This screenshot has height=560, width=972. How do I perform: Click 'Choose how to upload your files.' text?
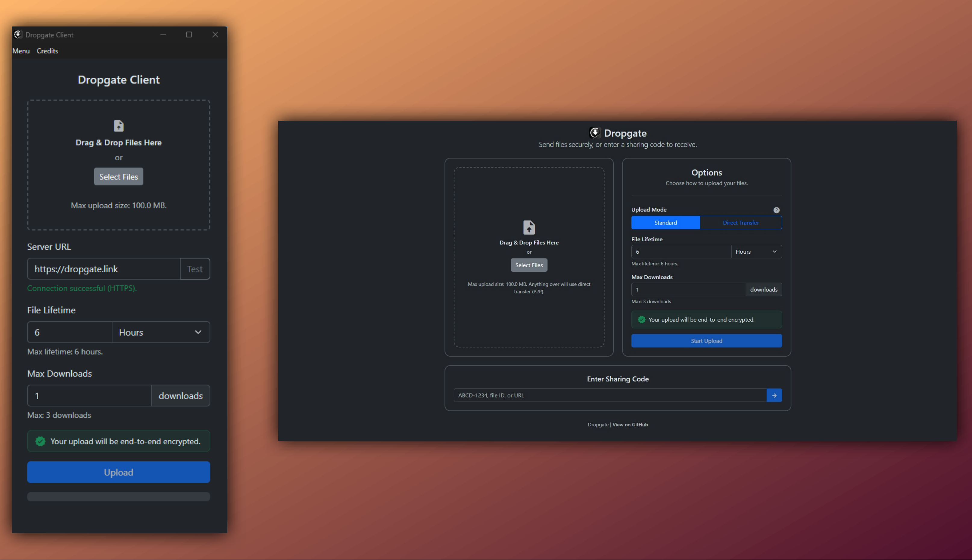(x=706, y=183)
